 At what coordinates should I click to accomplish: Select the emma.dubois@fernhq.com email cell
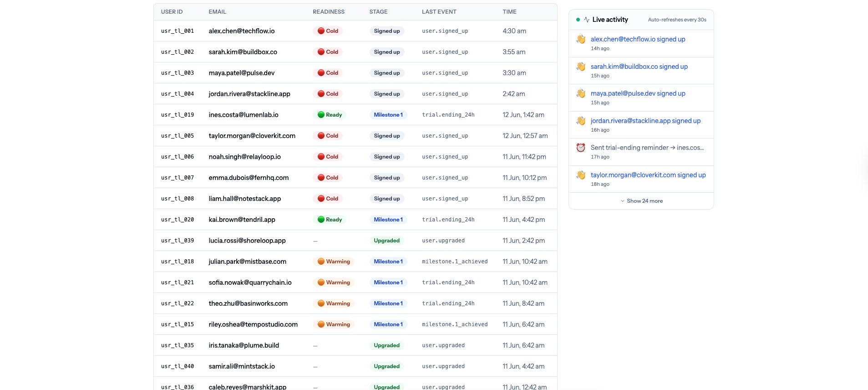pos(249,178)
